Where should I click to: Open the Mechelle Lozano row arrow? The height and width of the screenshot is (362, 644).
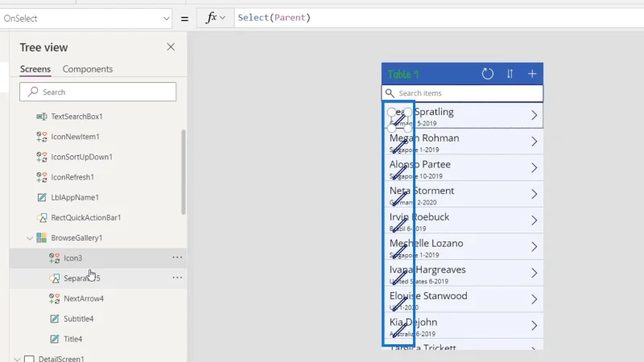point(534,247)
